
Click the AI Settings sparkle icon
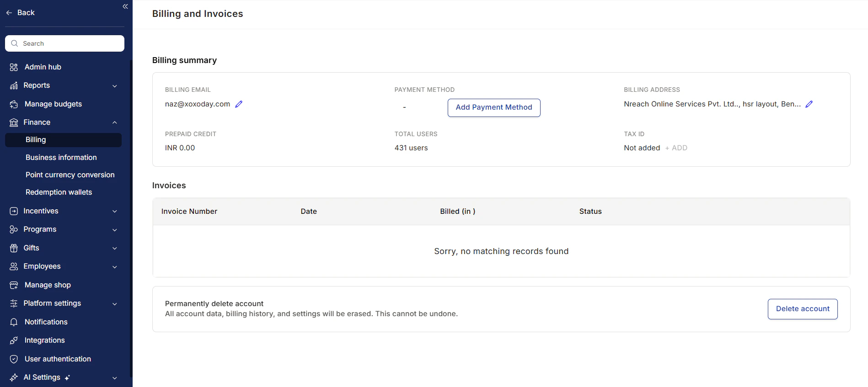point(14,377)
